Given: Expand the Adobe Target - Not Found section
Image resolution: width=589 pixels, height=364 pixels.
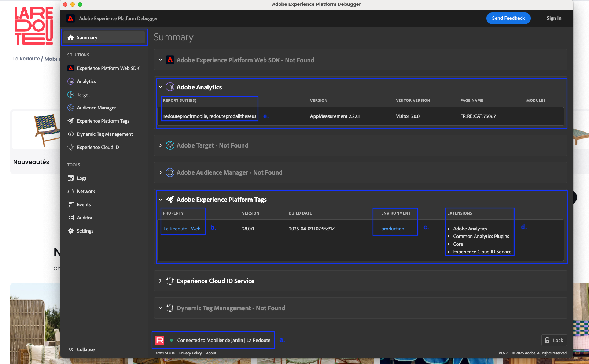Looking at the screenshot, I should click(161, 145).
